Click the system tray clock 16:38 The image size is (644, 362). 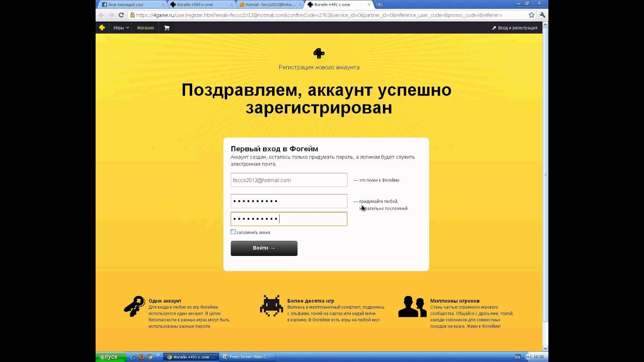538,356
